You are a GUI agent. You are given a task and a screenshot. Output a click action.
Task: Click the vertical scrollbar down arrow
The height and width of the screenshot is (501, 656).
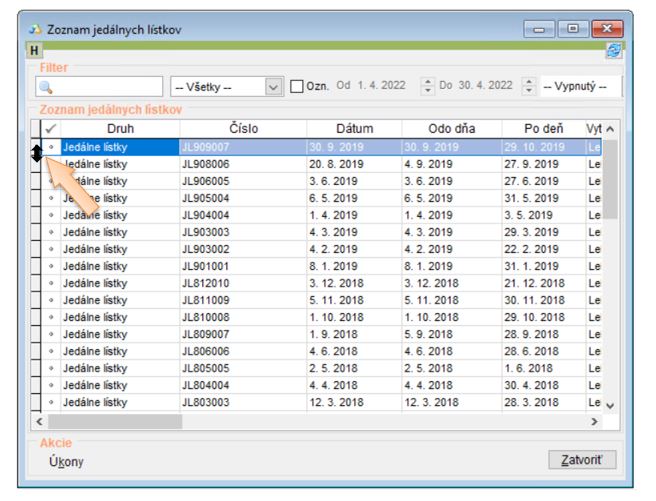(x=610, y=403)
